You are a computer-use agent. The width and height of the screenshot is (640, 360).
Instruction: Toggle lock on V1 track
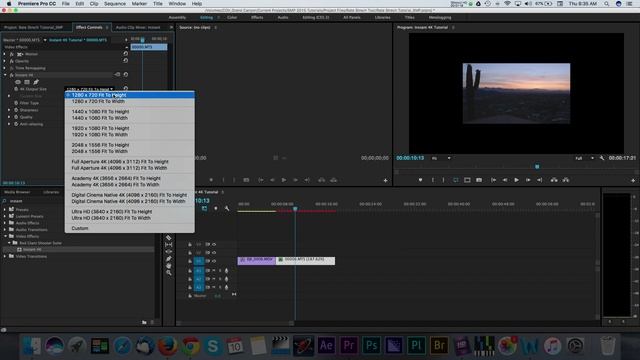(190, 261)
